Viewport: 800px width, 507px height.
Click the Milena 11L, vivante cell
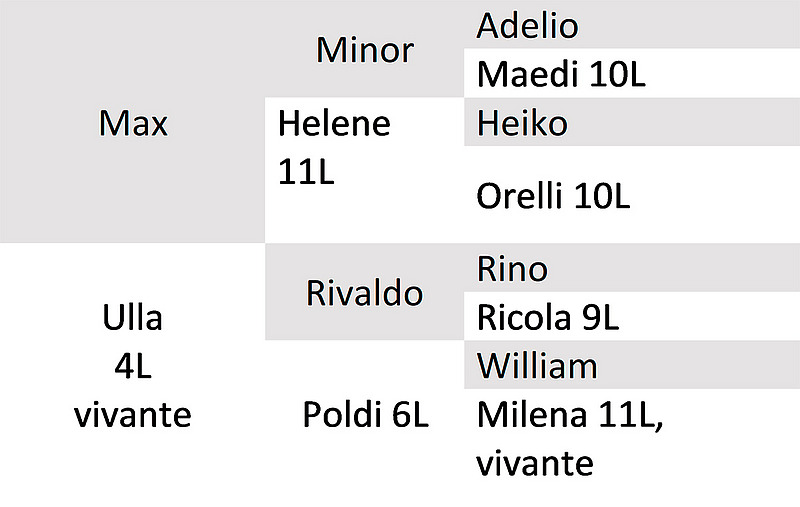[x=632, y=439]
